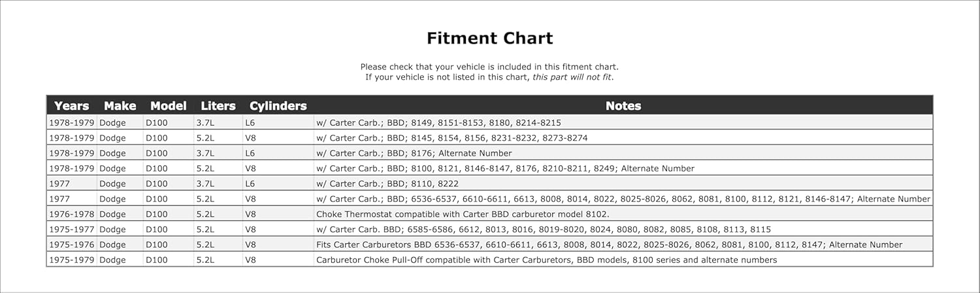Click the 1975-1979 years cell
The height and width of the screenshot is (293, 980).
click(72, 260)
